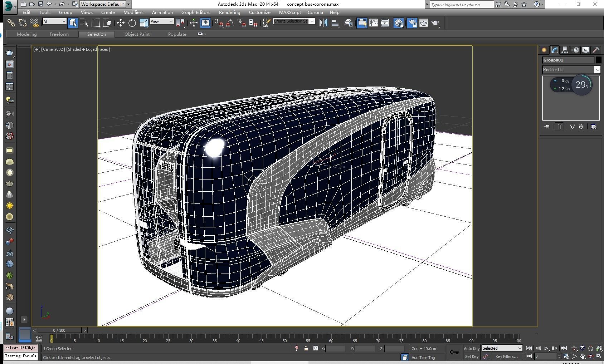Image resolution: width=604 pixels, height=364 pixels.
Task: Open the key filter Selected dropdown
Action: pos(502,348)
